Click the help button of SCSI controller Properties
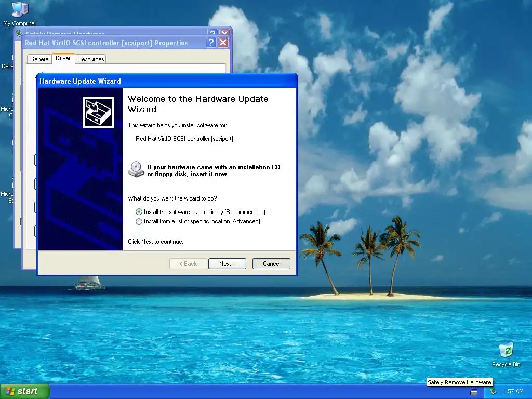532x399 pixels. [x=211, y=43]
